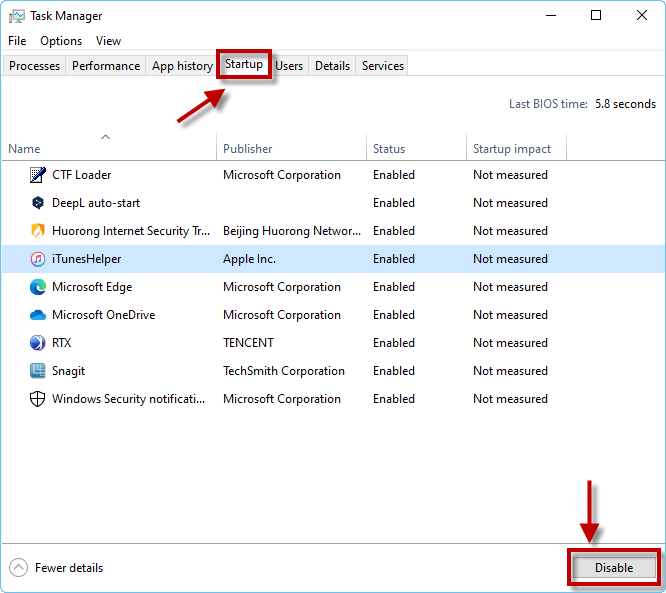The height and width of the screenshot is (593, 666).
Task: Minimize the Task Manager window
Action: (x=551, y=16)
